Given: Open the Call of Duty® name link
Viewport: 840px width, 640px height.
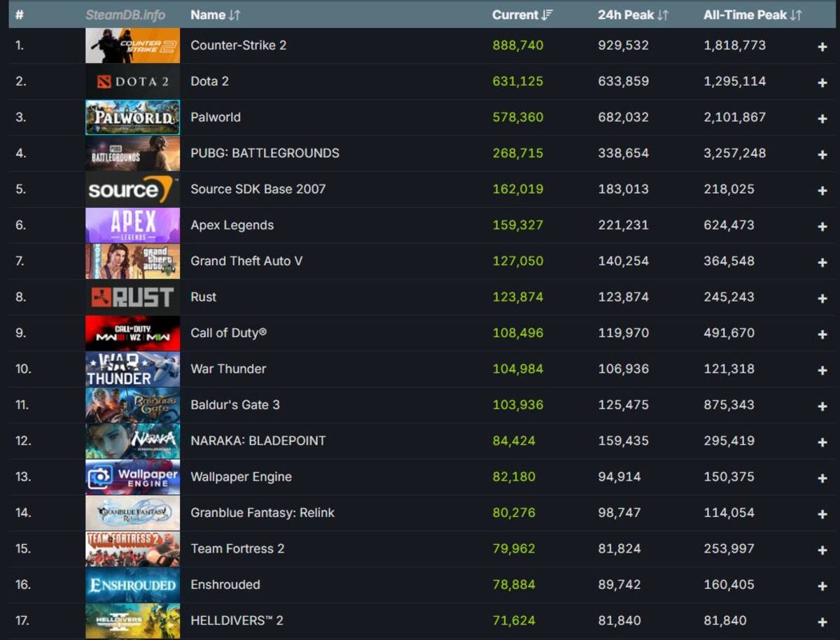Looking at the screenshot, I should point(228,333).
